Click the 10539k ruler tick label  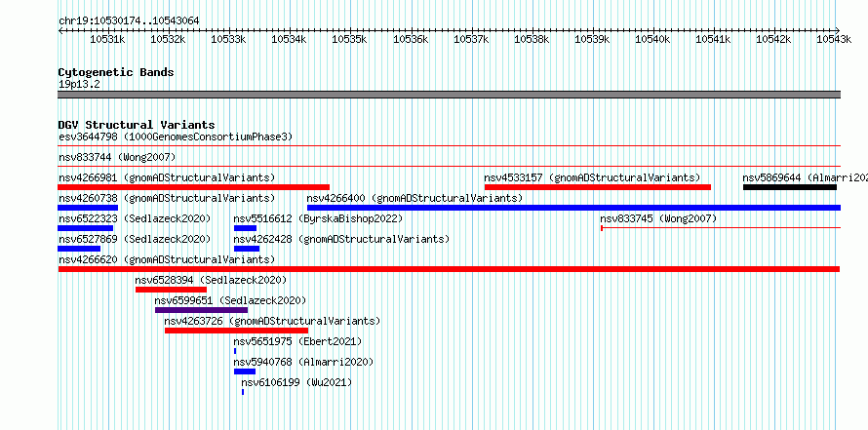592,39
